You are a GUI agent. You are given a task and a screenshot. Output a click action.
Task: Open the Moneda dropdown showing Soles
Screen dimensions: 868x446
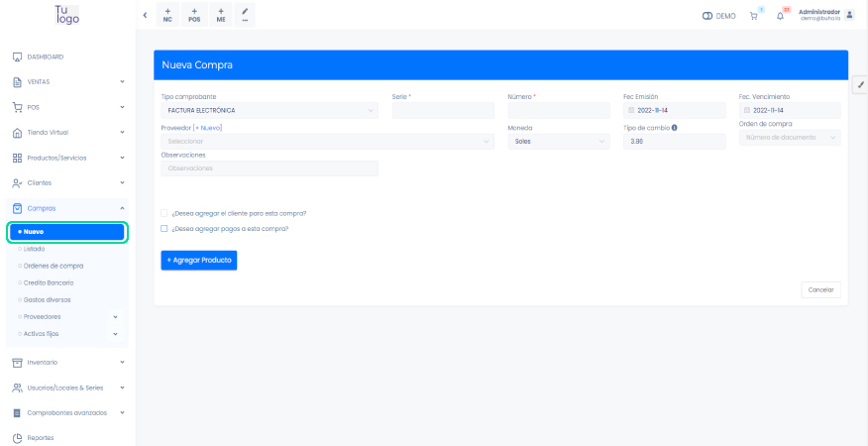click(x=558, y=141)
